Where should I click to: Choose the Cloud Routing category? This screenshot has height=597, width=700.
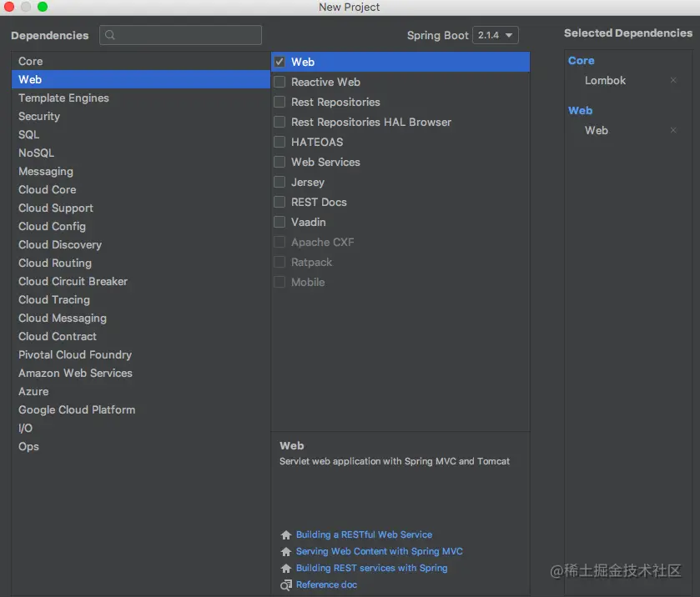click(141, 263)
